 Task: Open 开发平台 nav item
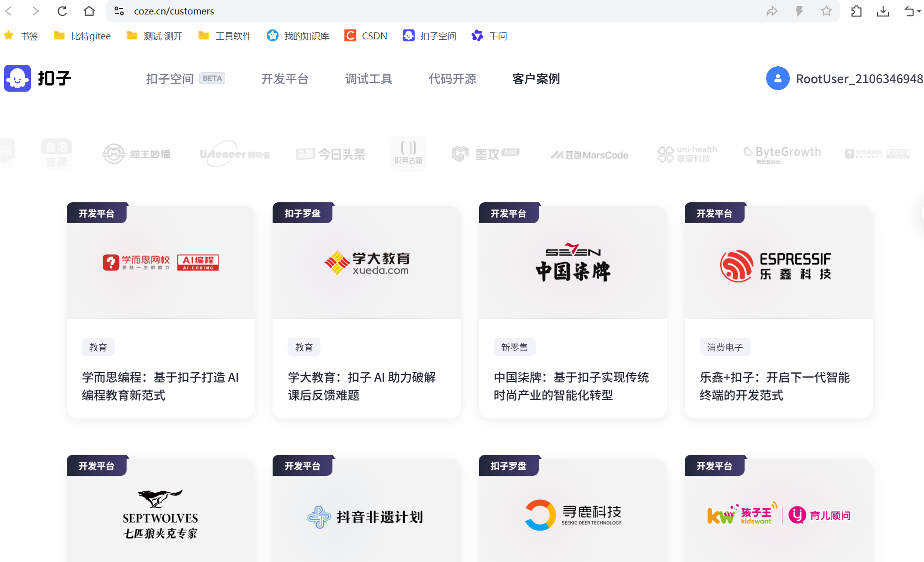(x=285, y=79)
